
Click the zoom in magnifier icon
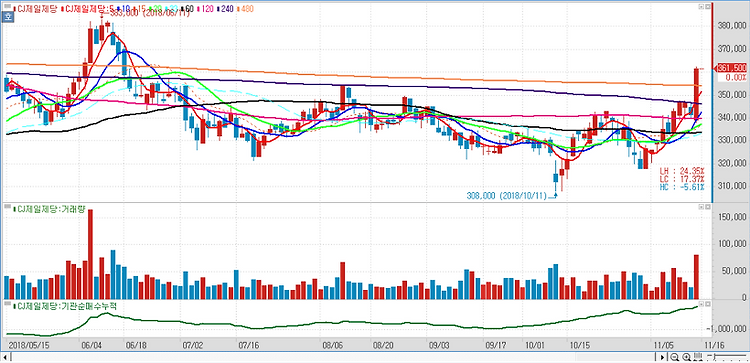(686, 357)
